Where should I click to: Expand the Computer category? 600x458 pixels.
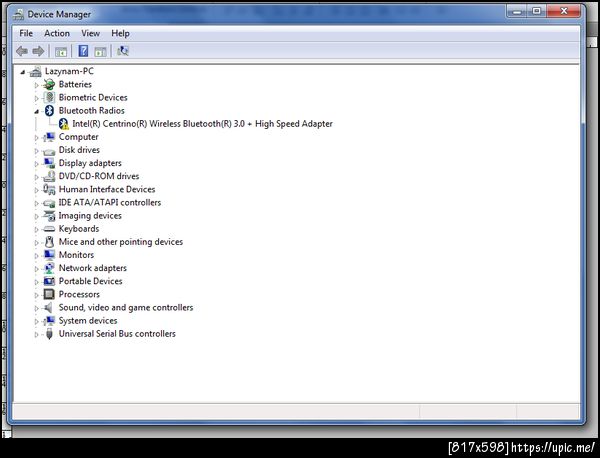[36, 137]
